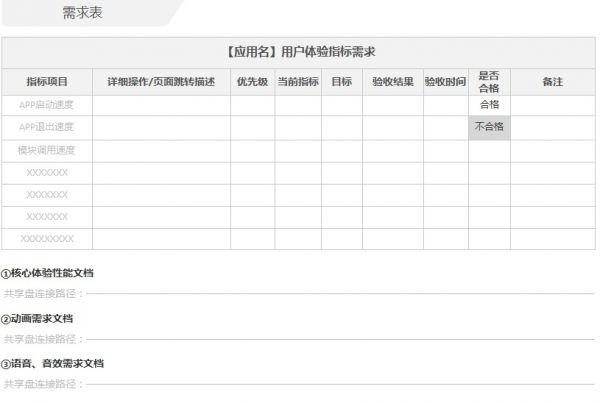Screen dimensions: 600x403
Task: Select the 需求表 tab
Action: click(x=82, y=13)
